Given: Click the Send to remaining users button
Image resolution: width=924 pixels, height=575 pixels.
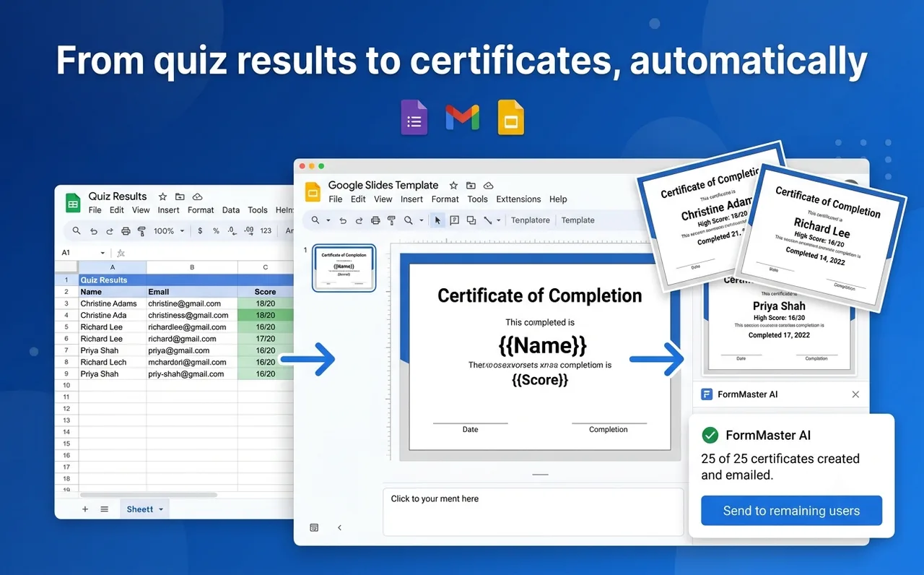Looking at the screenshot, I should click(791, 511).
